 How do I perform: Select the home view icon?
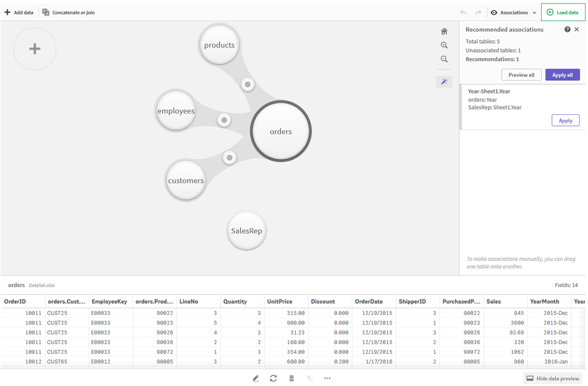click(444, 31)
